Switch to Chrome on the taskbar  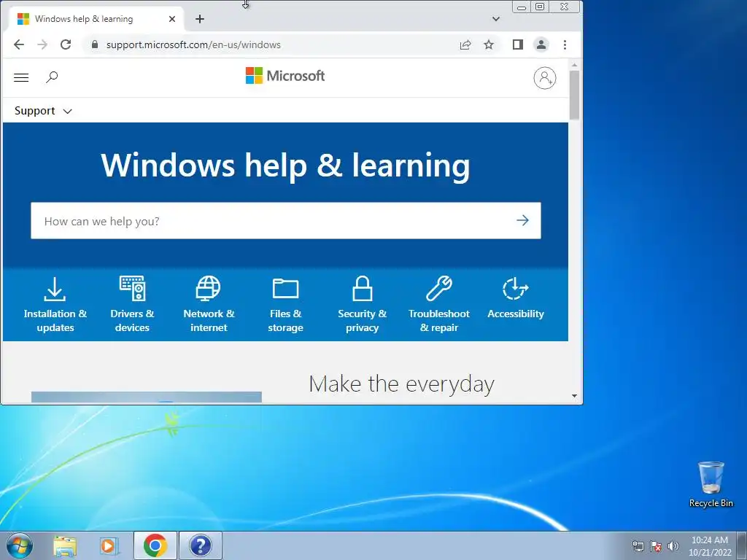(x=155, y=545)
